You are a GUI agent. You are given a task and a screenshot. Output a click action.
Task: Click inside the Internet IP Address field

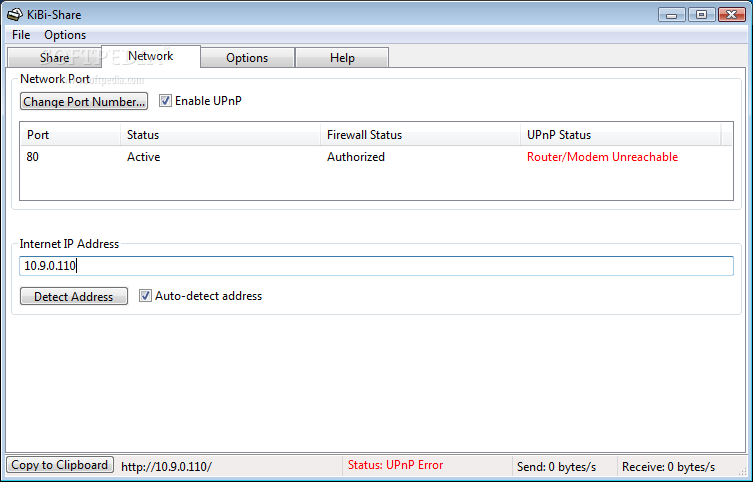pyautogui.click(x=376, y=266)
